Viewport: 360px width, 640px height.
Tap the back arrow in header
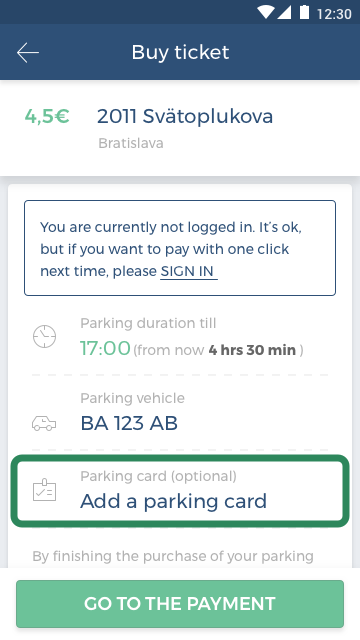pyautogui.click(x=28, y=53)
